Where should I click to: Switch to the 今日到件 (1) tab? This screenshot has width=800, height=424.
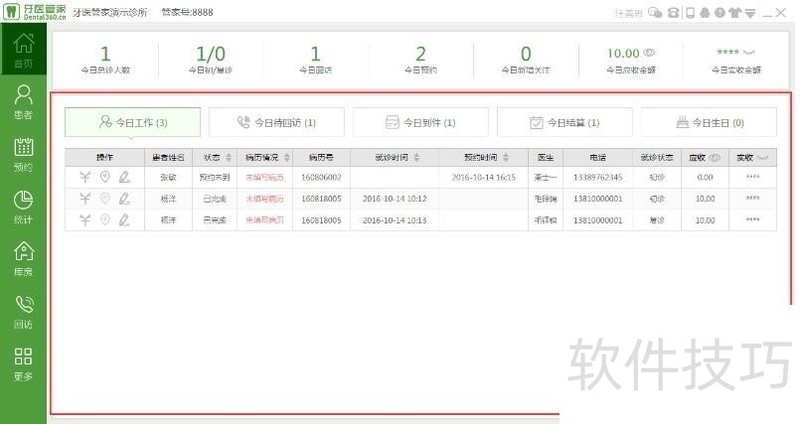[420, 122]
